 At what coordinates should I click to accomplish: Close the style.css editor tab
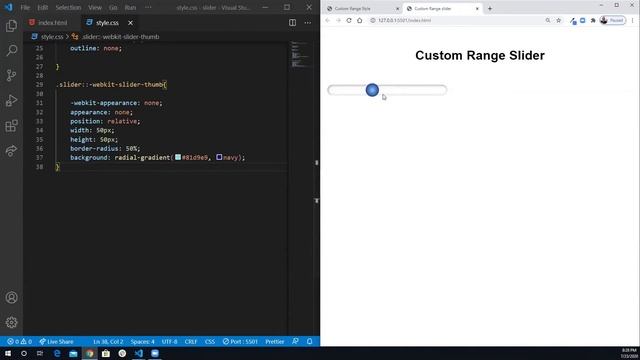click(x=130, y=23)
